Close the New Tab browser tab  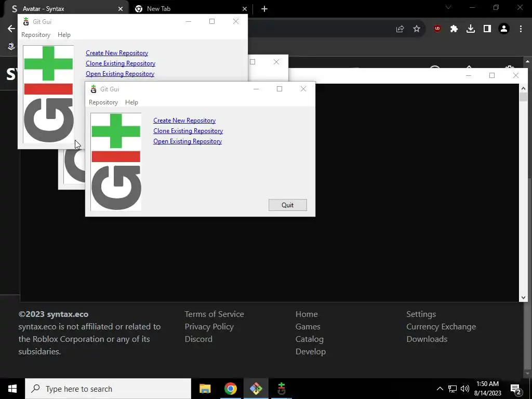pyautogui.click(x=245, y=9)
